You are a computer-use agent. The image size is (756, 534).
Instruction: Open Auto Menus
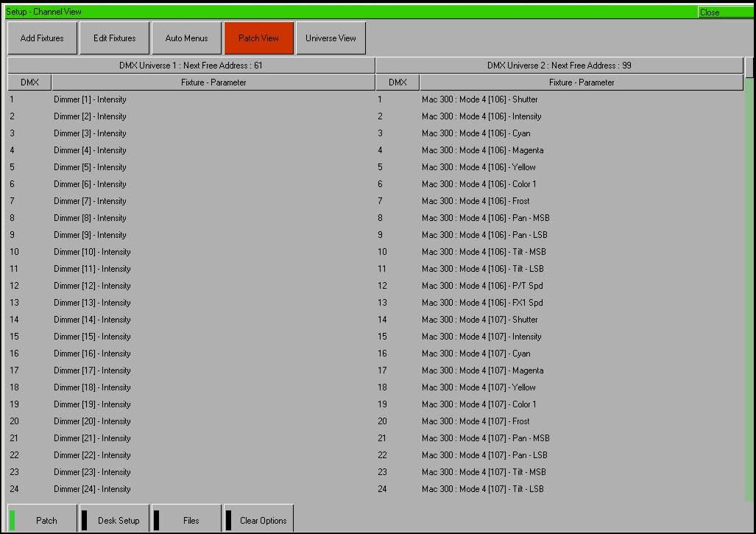186,38
